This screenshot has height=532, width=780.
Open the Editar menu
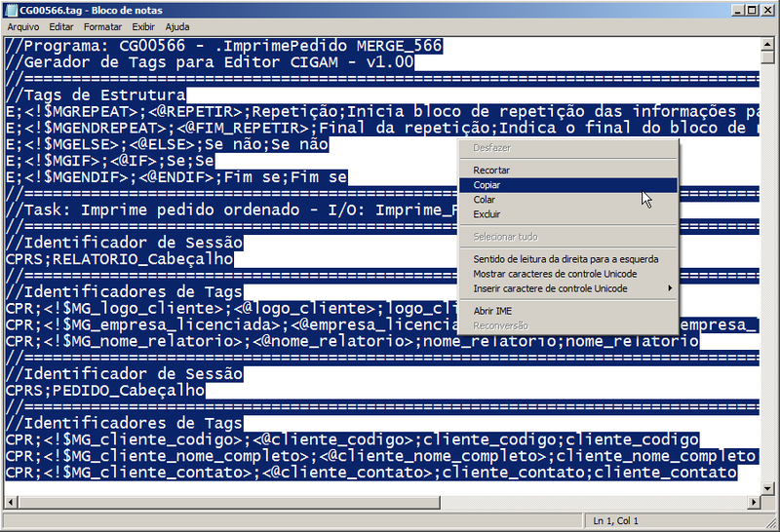coord(61,27)
